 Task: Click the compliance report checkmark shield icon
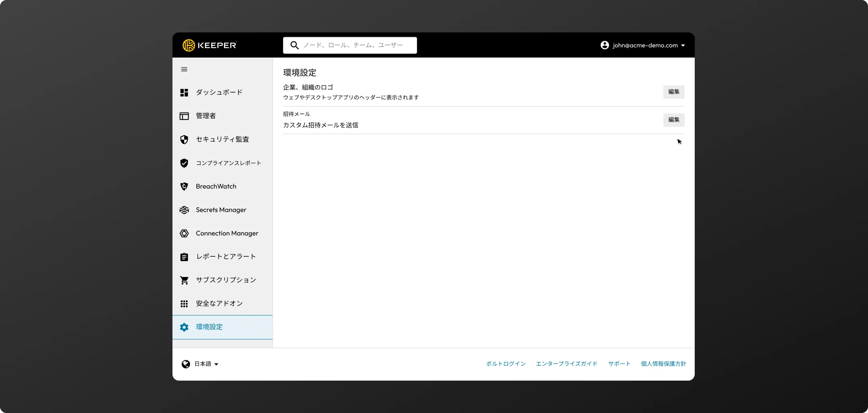click(x=184, y=163)
